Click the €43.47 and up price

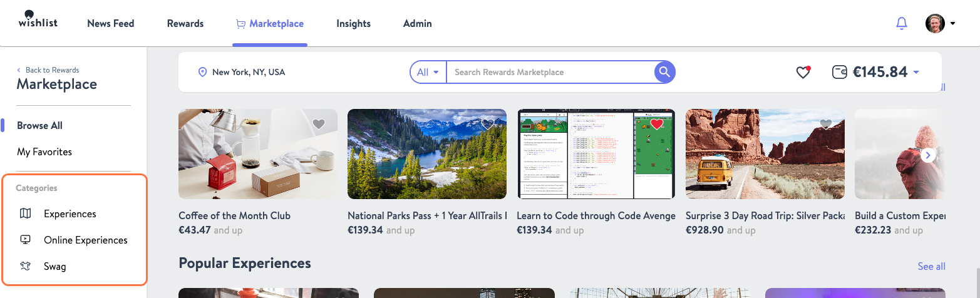click(x=210, y=230)
